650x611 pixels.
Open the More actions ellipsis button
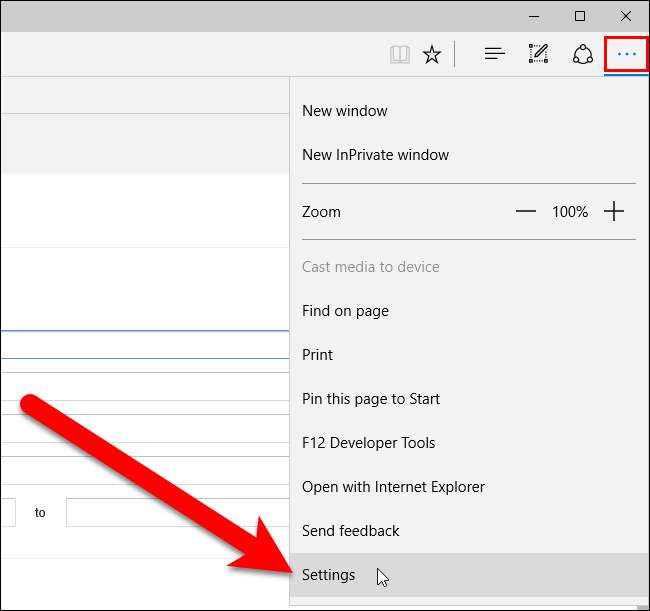click(x=627, y=54)
